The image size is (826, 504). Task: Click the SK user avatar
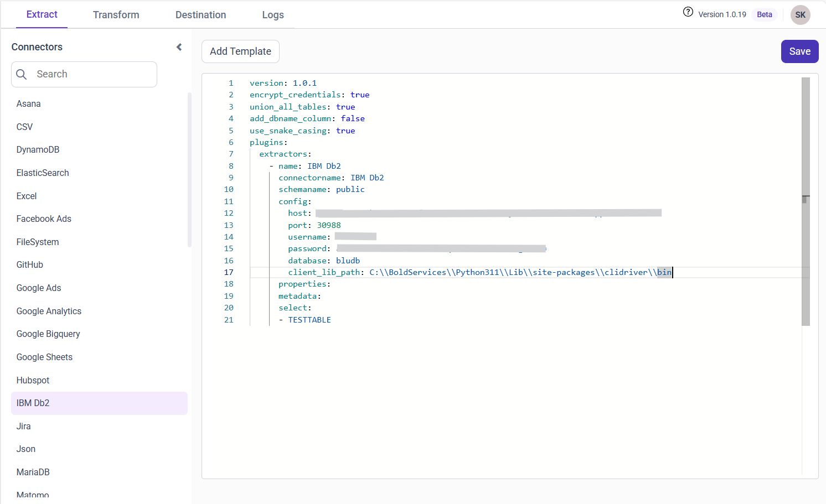(800, 15)
